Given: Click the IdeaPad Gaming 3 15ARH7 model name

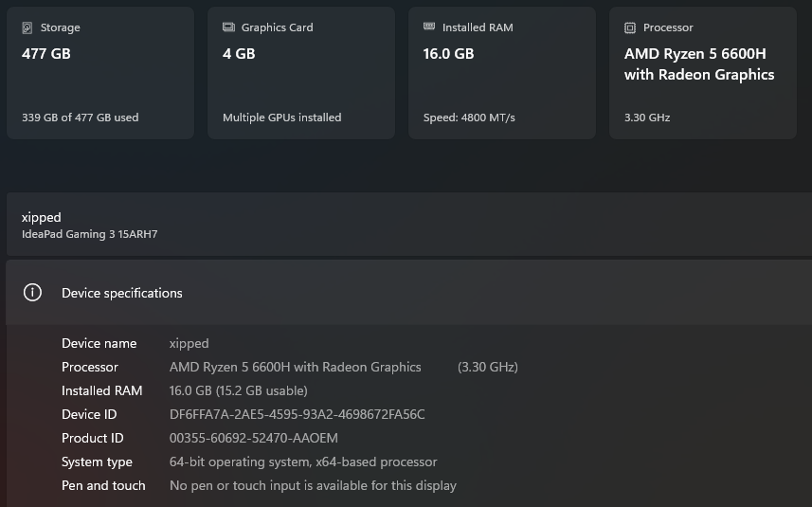Looking at the screenshot, I should (89, 234).
